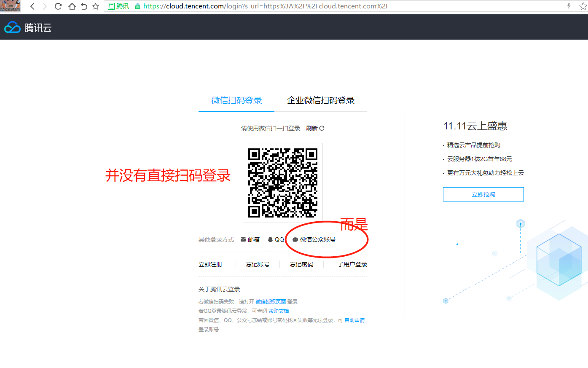Image resolution: width=588 pixels, height=368 pixels.
Task: Click the 立即抢购 button
Action: [x=483, y=194]
